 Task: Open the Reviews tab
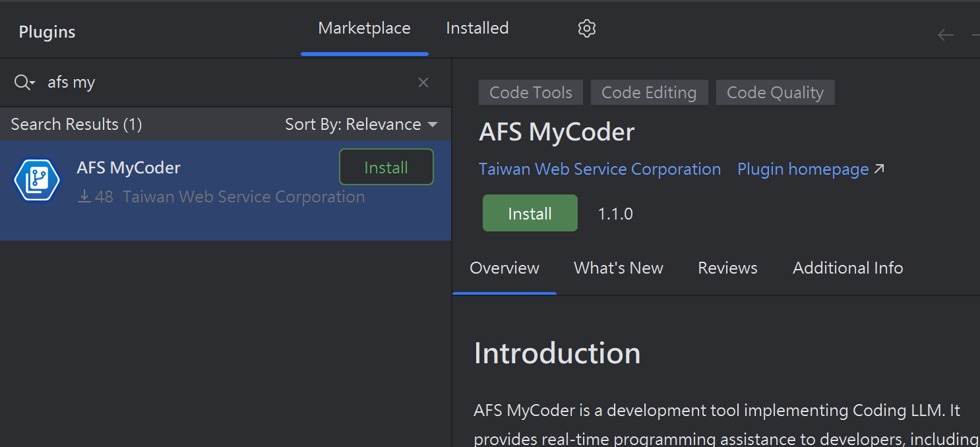pos(728,268)
